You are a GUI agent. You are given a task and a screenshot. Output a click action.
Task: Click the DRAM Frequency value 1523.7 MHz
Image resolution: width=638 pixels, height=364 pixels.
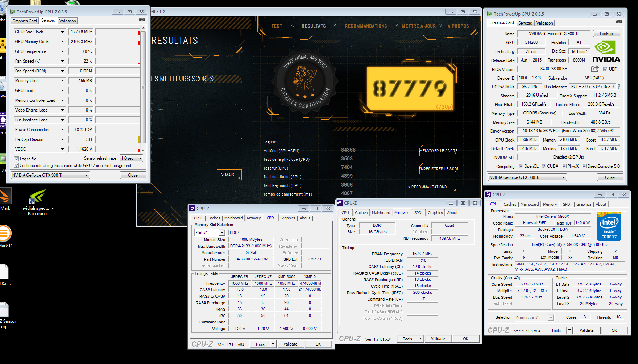pyautogui.click(x=422, y=254)
